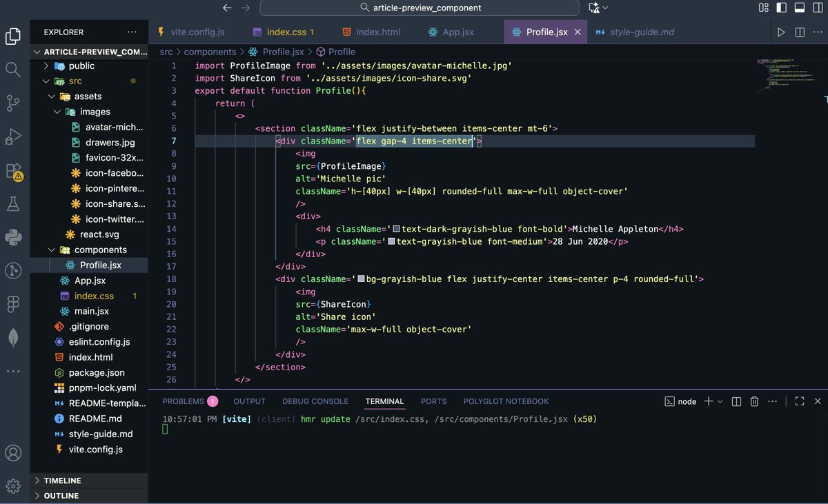The width and height of the screenshot is (828, 504).
Task: Click the article-preview_component search box
Action: 421,8
